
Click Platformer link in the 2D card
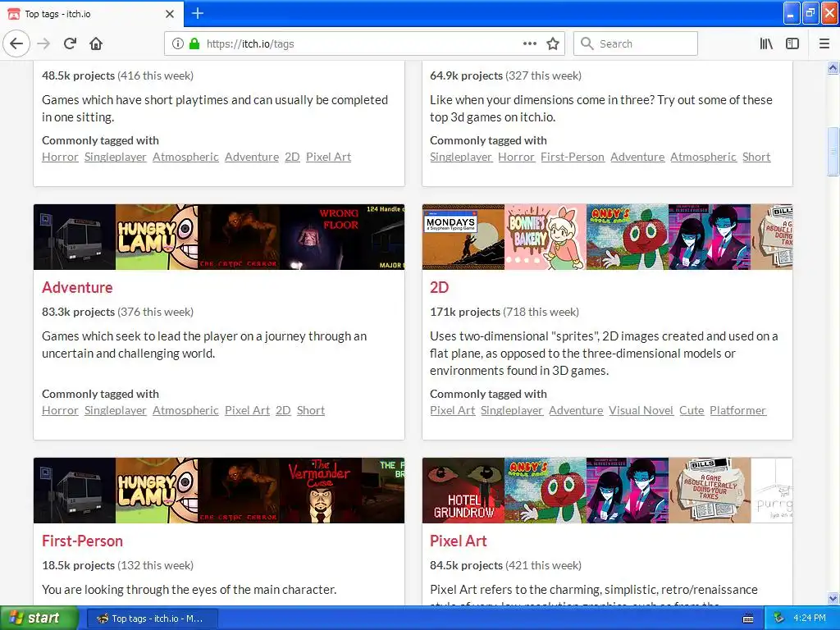click(737, 410)
